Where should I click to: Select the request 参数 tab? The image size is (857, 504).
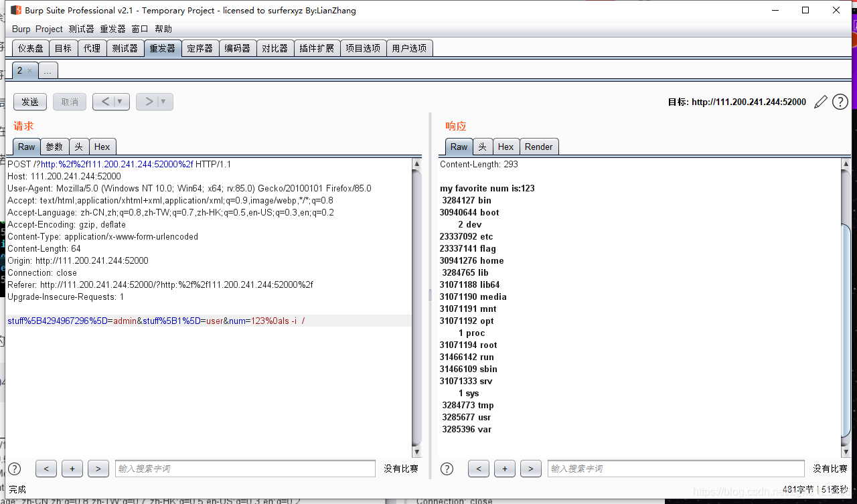pyautogui.click(x=54, y=147)
